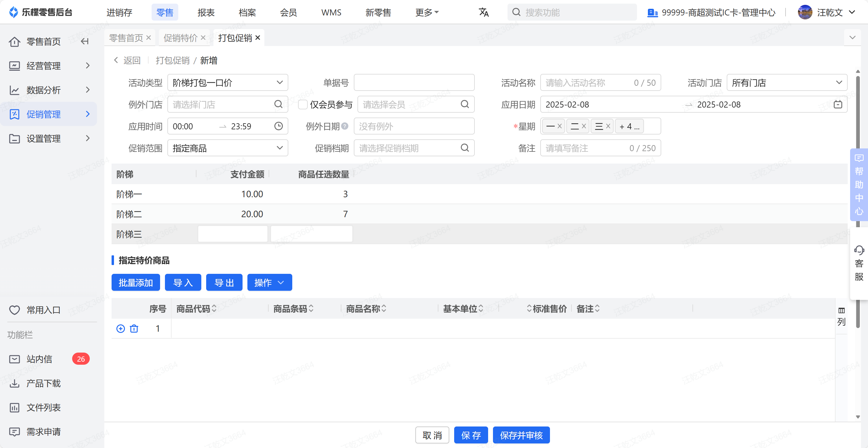Click clock icon in 应用时间 field

(x=278, y=126)
